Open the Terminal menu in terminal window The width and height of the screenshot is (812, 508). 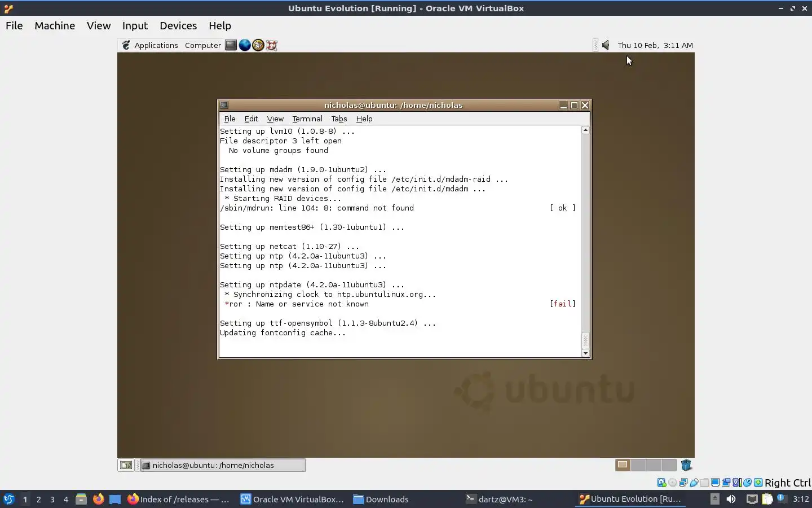tap(307, 119)
